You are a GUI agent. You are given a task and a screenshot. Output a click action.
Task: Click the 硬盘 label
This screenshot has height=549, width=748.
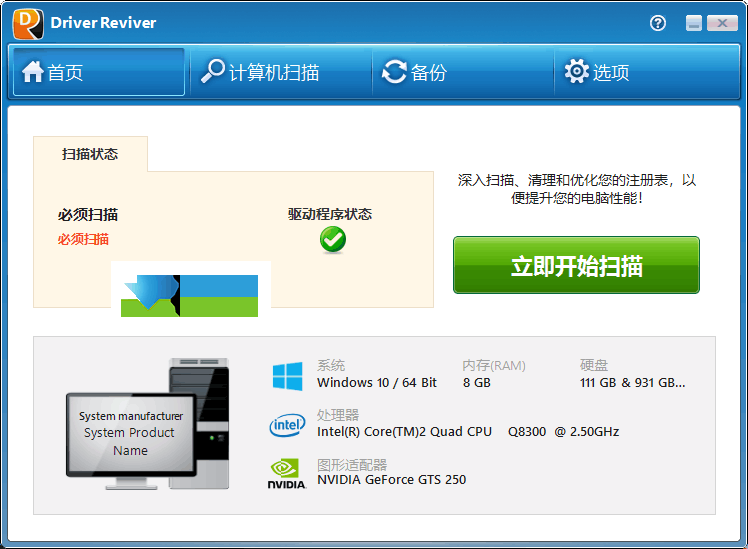coord(594,365)
